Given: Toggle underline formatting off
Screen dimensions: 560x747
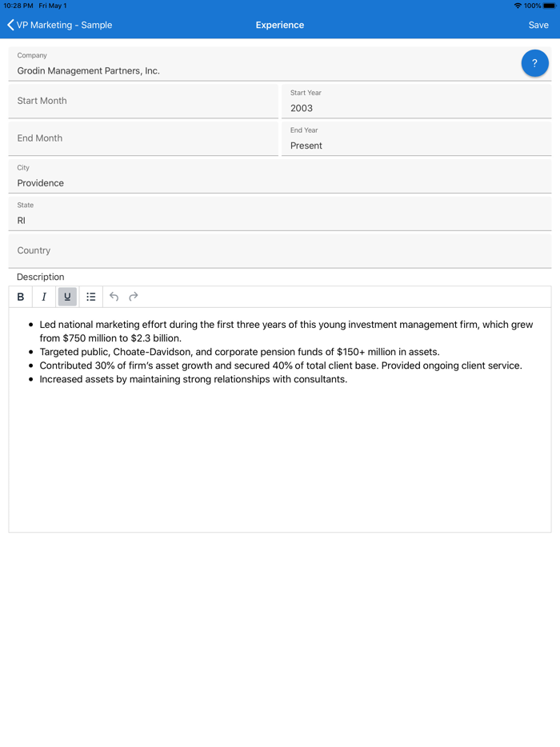Looking at the screenshot, I should coord(67,297).
